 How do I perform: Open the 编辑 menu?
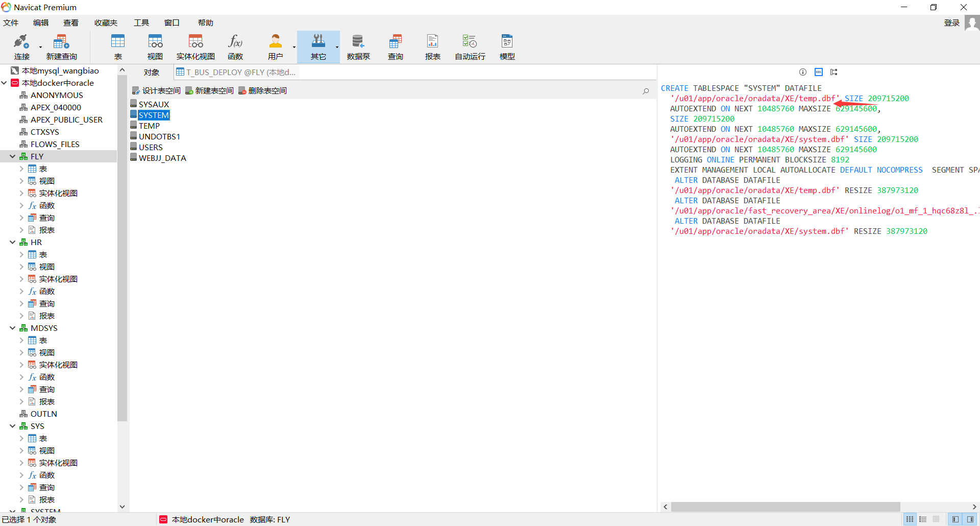pyautogui.click(x=41, y=23)
